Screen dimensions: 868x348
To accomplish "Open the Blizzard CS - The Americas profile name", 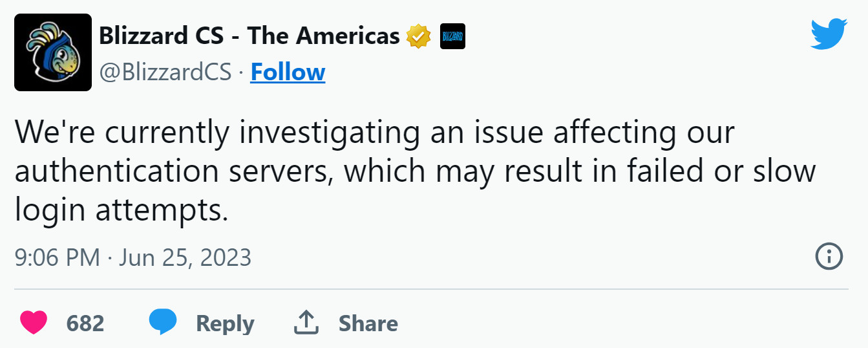I will point(249,36).
